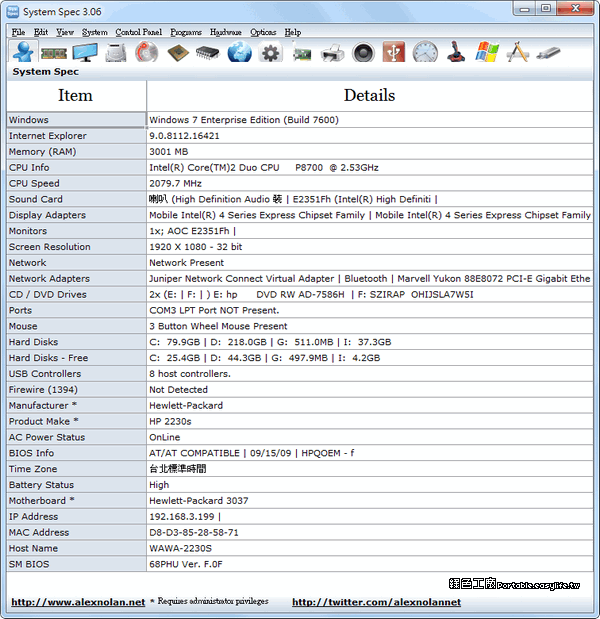
Task: Open the internet globe toolbar icon
Action: click(x=239, y=53)
